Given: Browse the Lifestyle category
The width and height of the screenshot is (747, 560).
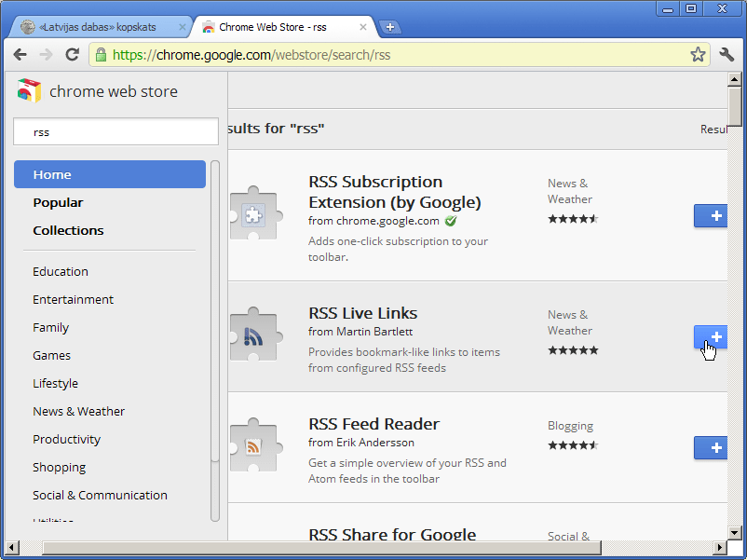Looking at the screenshot, I should [55, 383].
